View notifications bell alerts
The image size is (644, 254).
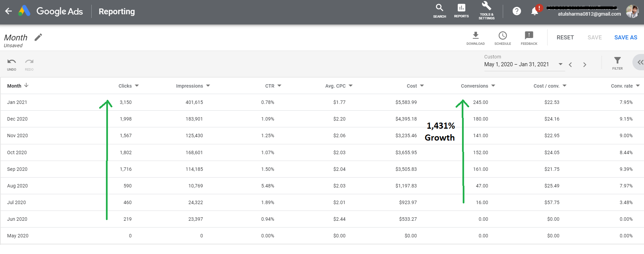pos(535,11)
